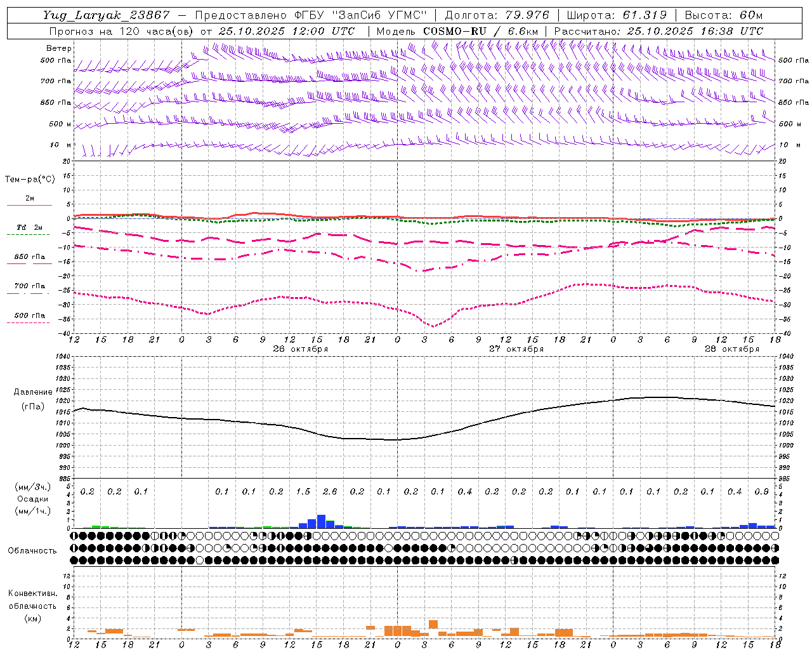Click the Облачность cloud cover label

click(32, 551)
